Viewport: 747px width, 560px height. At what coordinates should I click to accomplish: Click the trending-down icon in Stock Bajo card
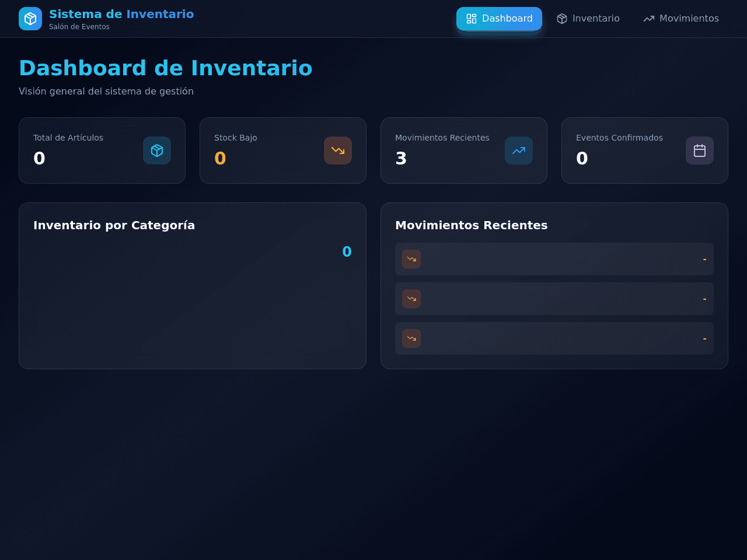338,150
